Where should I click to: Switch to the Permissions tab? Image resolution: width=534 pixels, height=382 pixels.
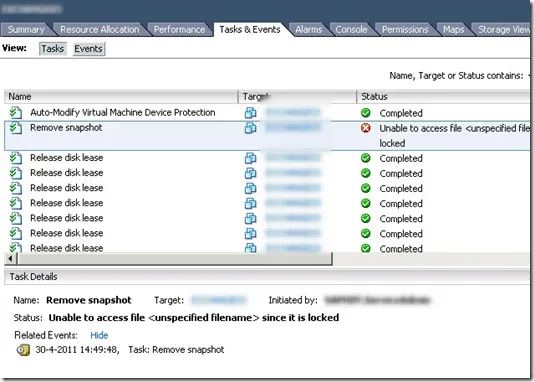click(405, 30)
